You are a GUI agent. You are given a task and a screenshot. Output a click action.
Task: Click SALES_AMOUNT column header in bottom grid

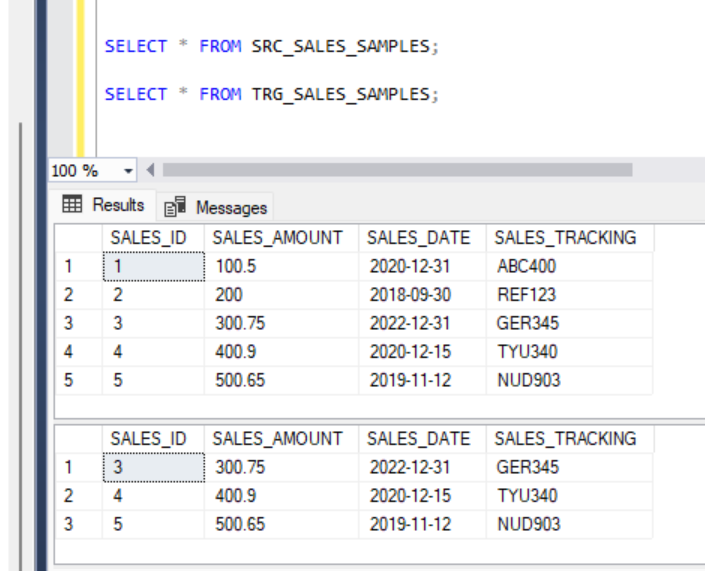coord(278,438)
